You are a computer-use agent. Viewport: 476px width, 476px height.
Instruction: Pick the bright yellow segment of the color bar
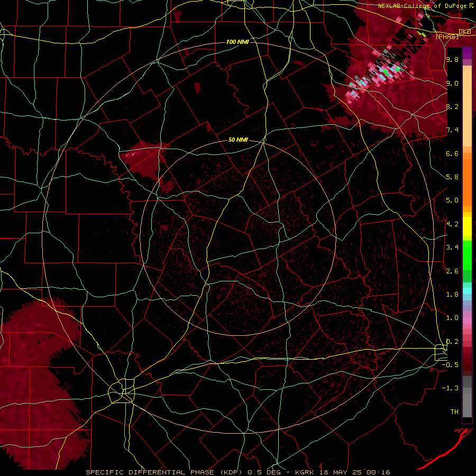point(467,226)
